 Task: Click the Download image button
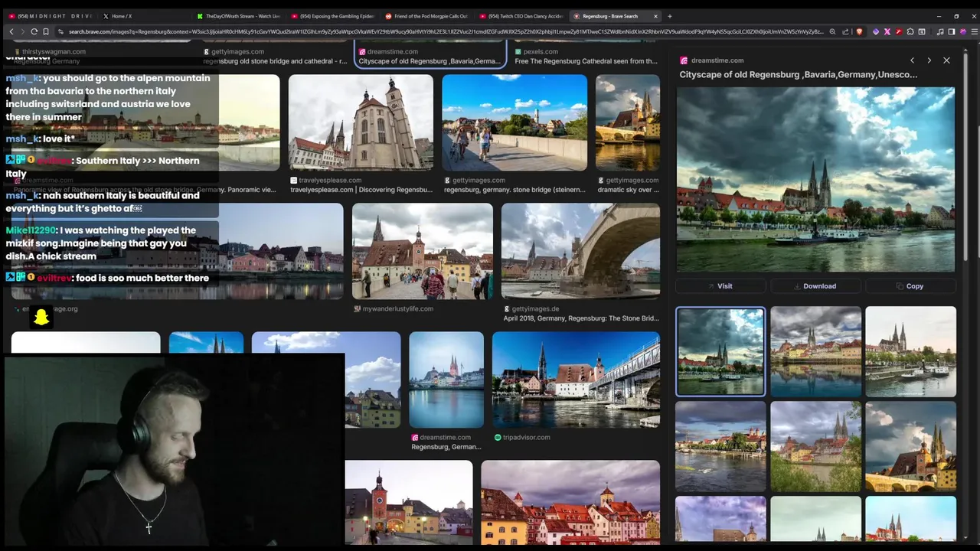click(815, 286)
